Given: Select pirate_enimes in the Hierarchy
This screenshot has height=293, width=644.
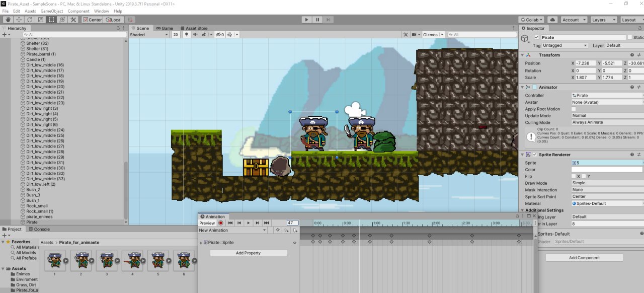Looking at the screenshot, I should point(39,216).
